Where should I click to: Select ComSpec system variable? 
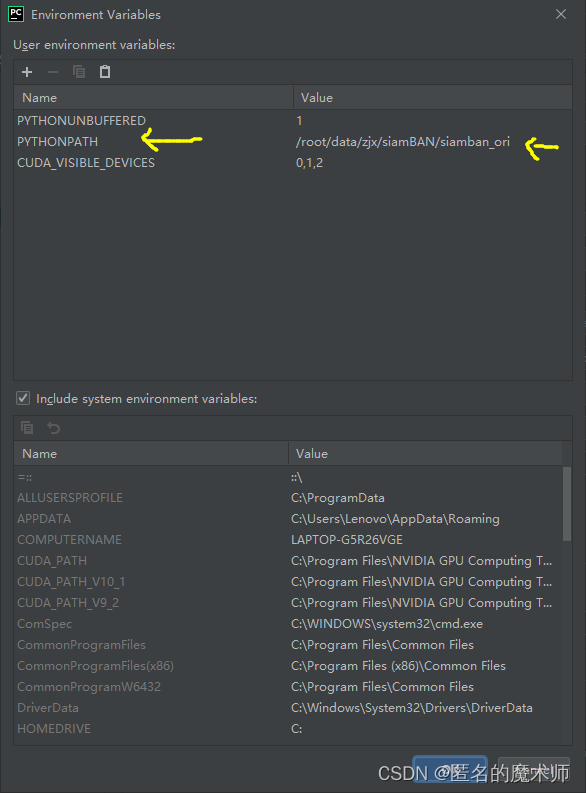(44, 624)
